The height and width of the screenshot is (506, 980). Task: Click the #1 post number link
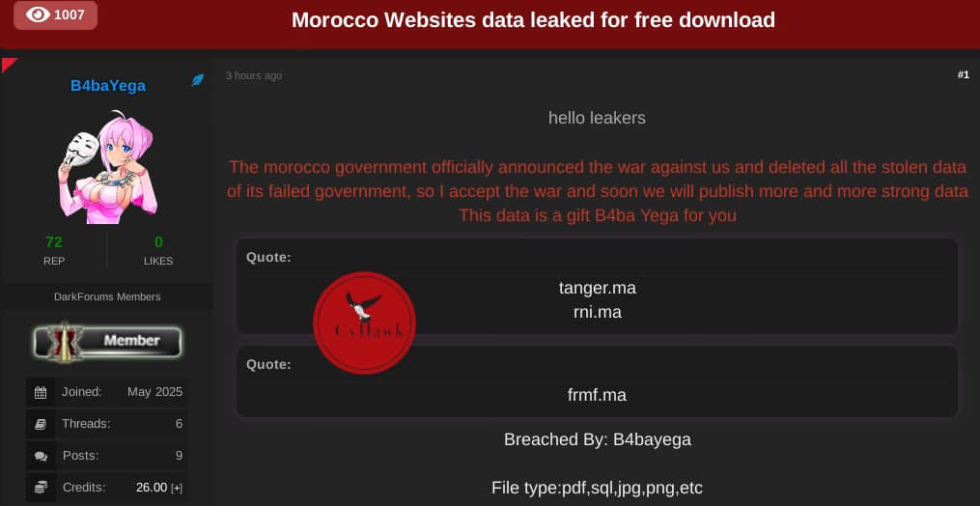[964, 75]
